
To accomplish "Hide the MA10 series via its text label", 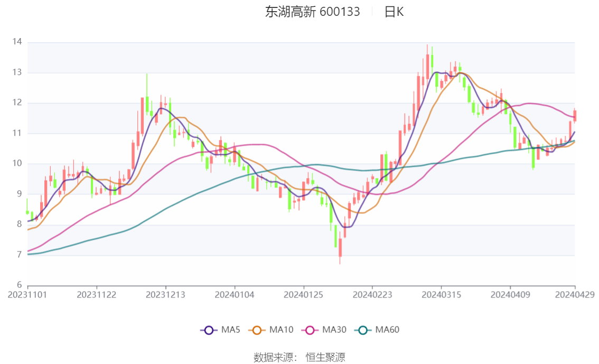I will tap(281, 330).
